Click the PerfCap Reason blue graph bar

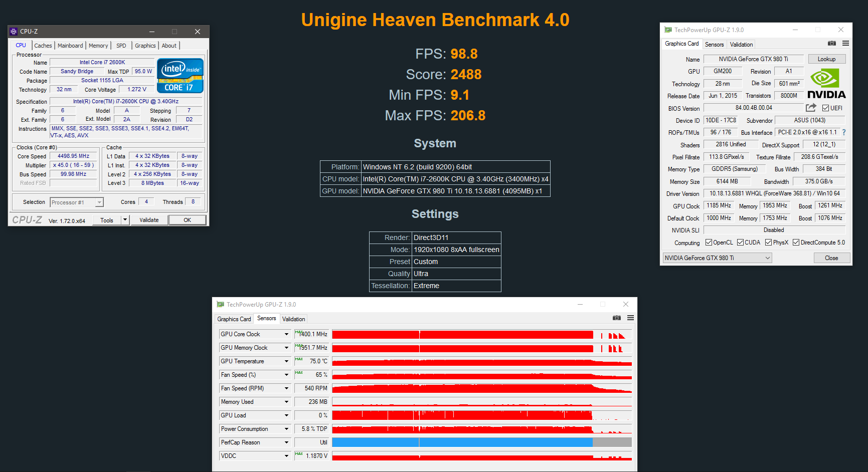pyautogui.click(x=481, y=442)
